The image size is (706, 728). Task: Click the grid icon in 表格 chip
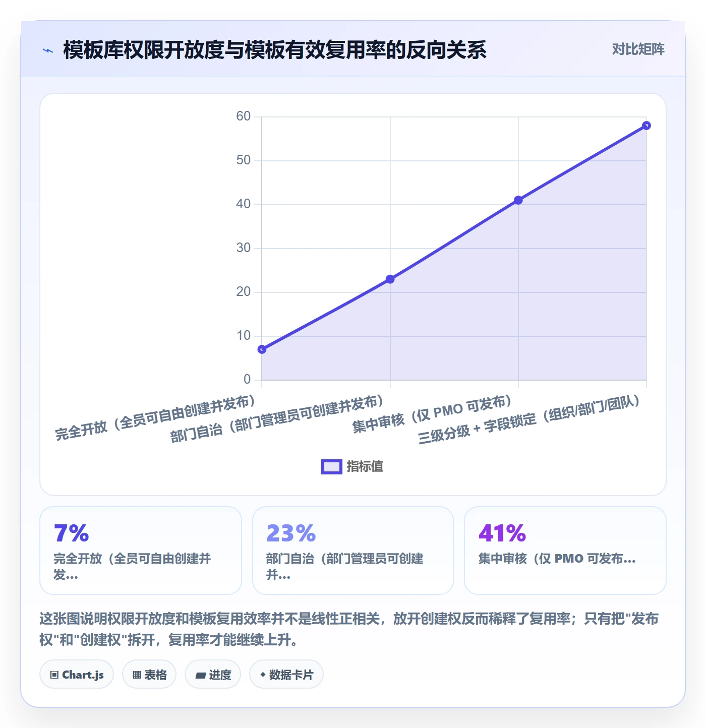[137, 675]
